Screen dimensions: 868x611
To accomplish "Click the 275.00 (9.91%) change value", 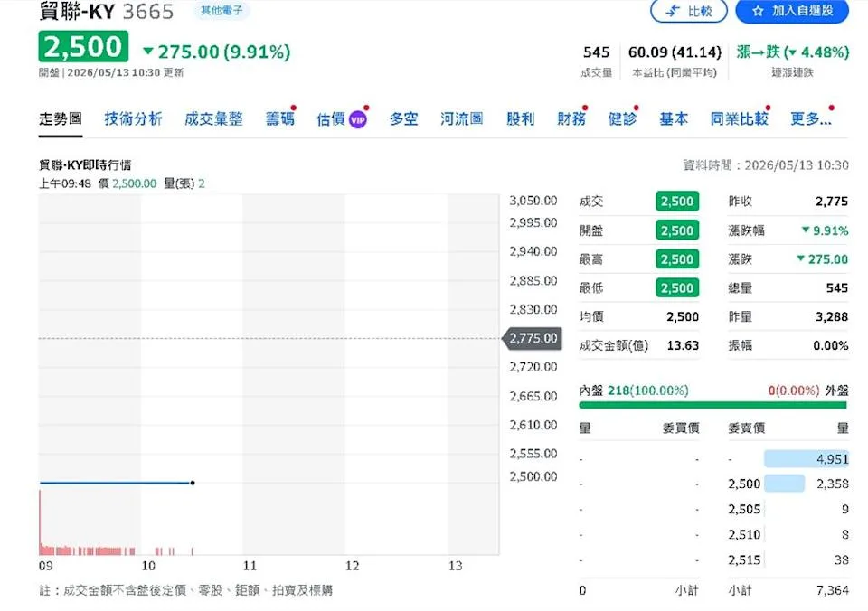I will [x=216, y=52].
